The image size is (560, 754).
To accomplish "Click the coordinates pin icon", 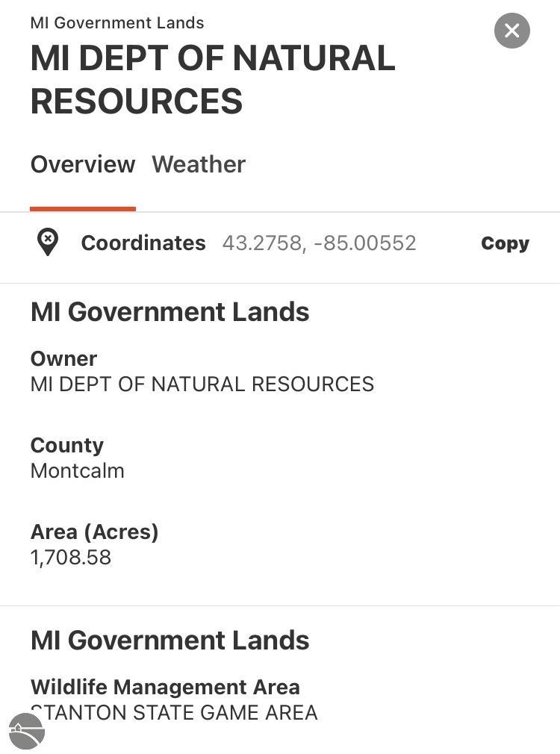I will point(48,243).
